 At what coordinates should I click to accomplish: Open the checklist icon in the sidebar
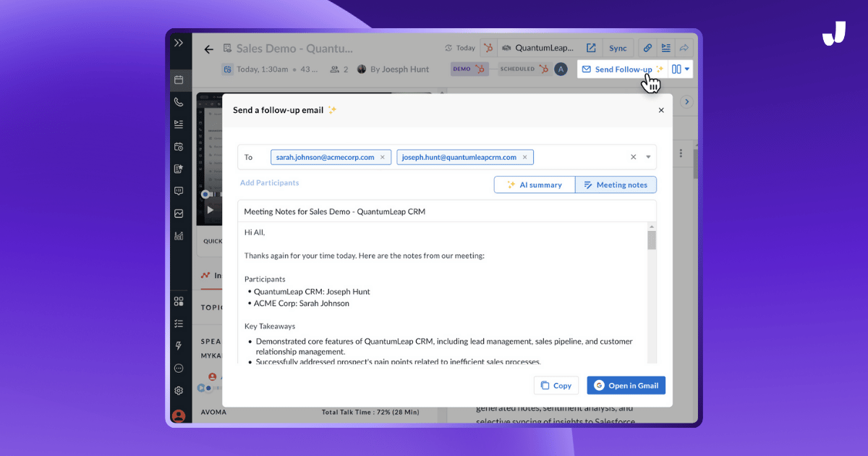tap(179, 324)
